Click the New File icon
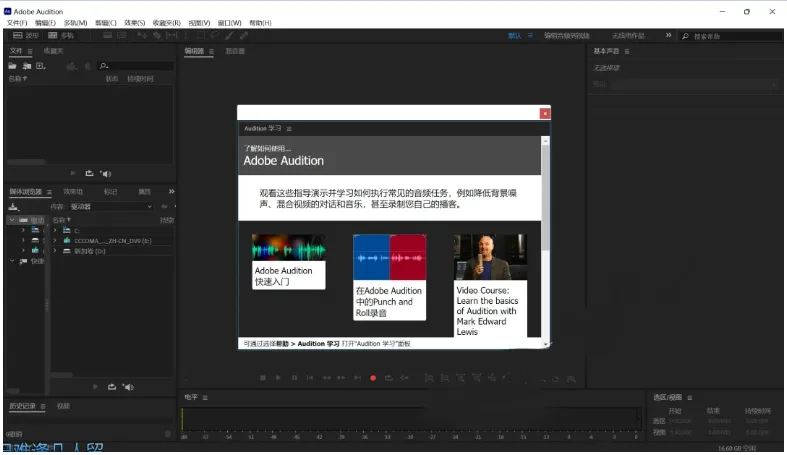This screenshot has height=455, width=787. coord(41,66)
